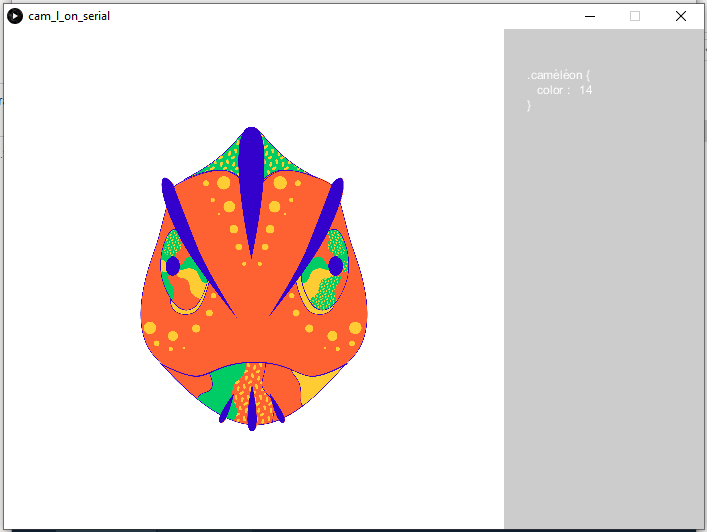Click the large yellow spot on the forehead
The image size is (707, 532).
click(280, 182)
